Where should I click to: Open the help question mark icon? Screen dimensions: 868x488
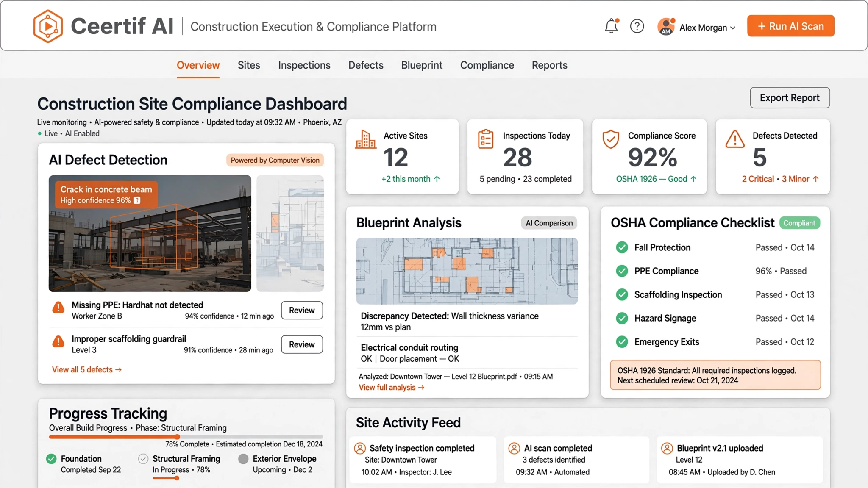(x=637, y=26)
